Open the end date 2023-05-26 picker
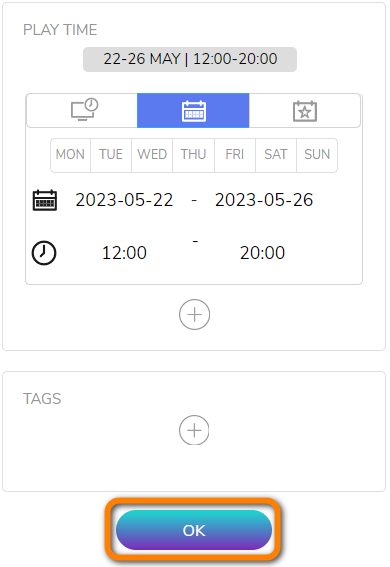The width and height of the screenshot is (390, 567). pyautogui.click(x=264, y=200)
